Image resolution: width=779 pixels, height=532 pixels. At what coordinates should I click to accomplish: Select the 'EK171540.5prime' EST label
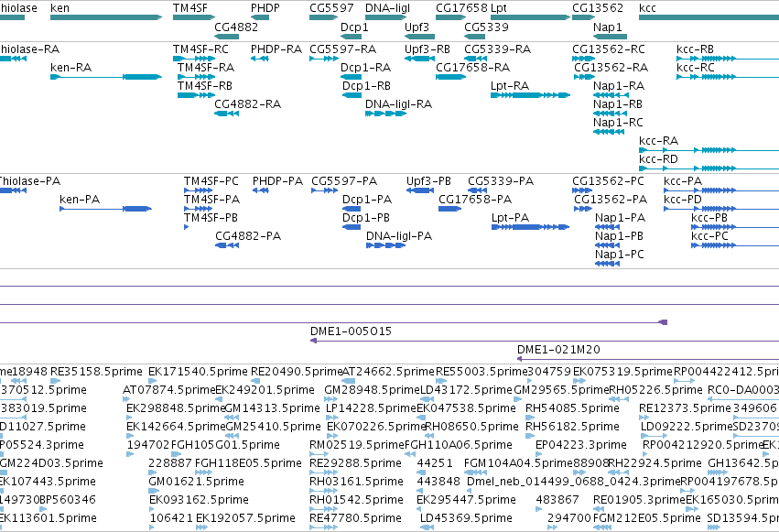point(198,372)
